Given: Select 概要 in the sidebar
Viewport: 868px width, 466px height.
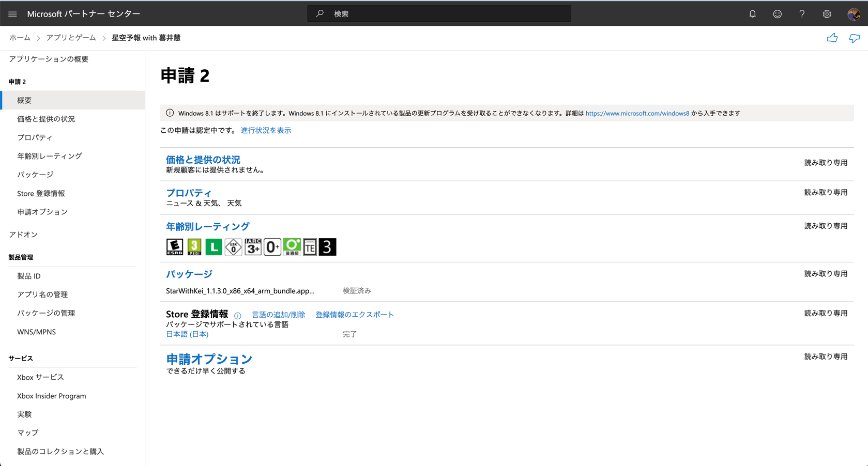Looking at the screenshot, I should pyautogui.click(x=24, y=100).
